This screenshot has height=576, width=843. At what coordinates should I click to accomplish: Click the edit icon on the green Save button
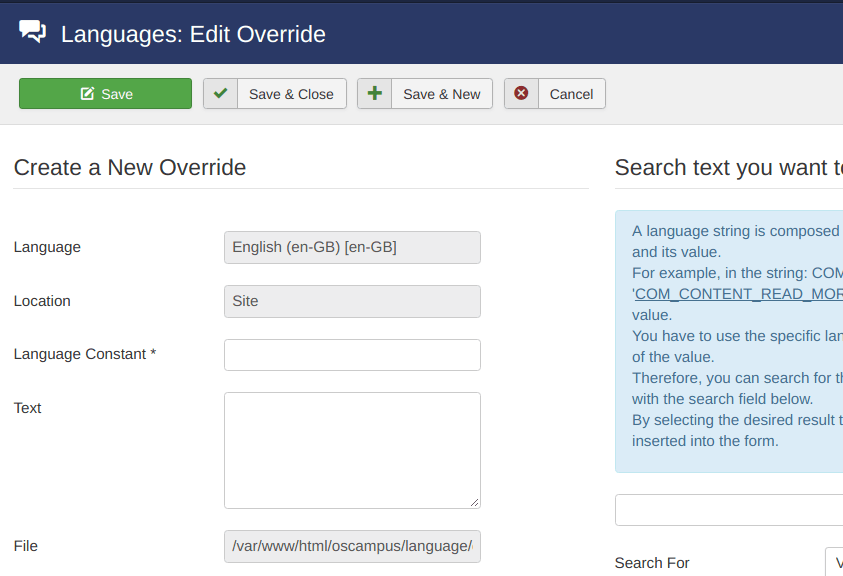coord(88,94)
